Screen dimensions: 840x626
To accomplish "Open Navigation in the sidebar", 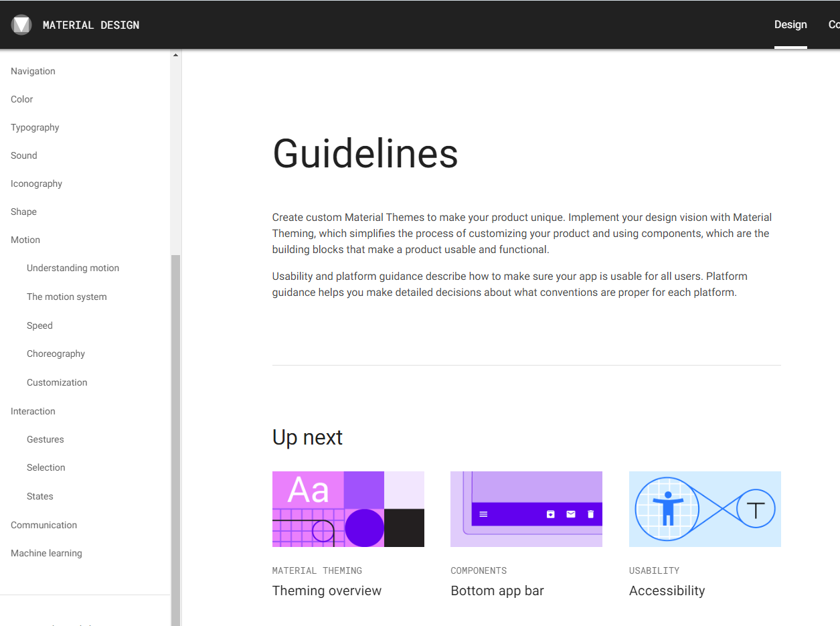I will click(x=33, y=71).
